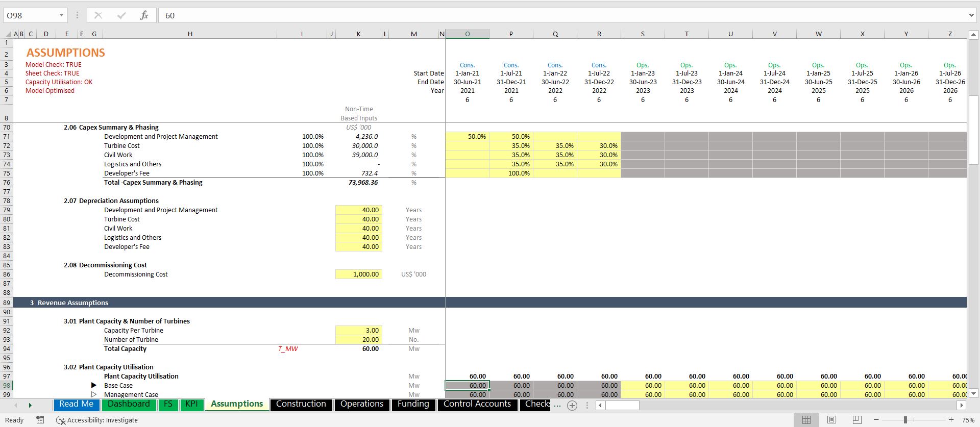Viewport: 980px width, 427px height.
Task: Select the Developer's Fee 732.4 cell
Action: click(359, 173)
